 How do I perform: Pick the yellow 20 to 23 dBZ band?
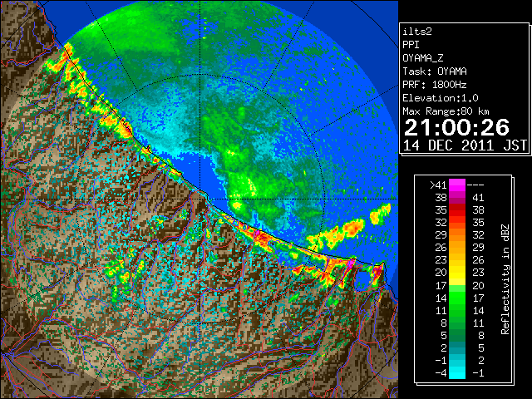[457, 273]
